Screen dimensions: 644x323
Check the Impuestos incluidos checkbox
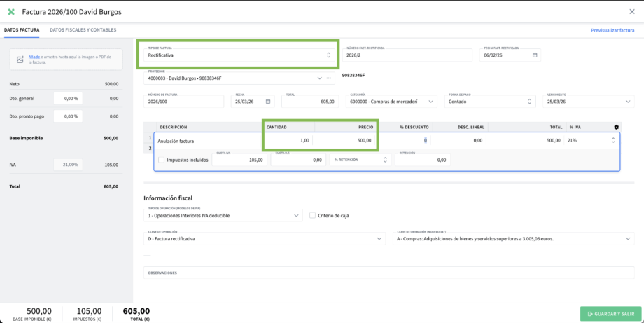point(162,160)
